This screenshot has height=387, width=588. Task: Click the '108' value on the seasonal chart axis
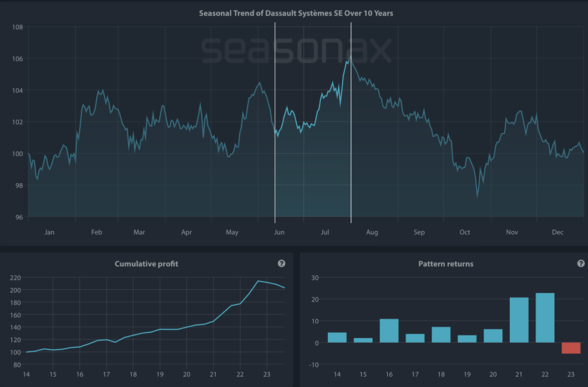[18, 27]
